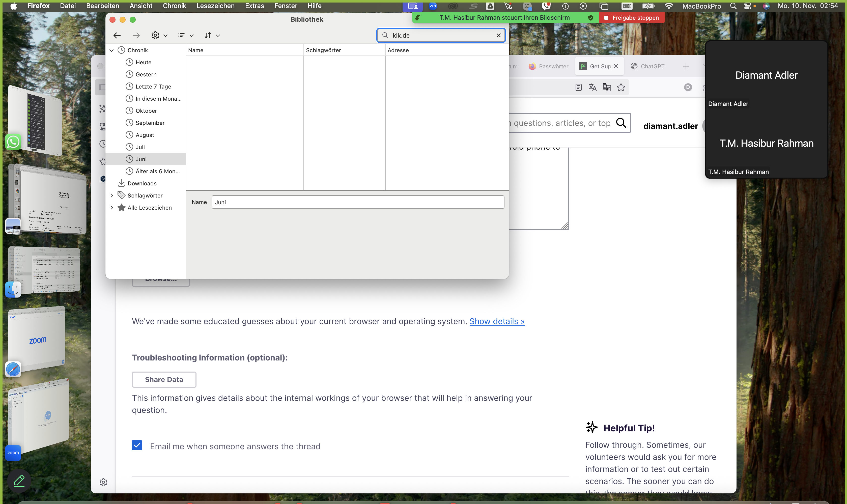Image resolution: width=847 pixels, height=504 pixels.
Task: Clear the kik.de search field
Action: click(498, 35)
